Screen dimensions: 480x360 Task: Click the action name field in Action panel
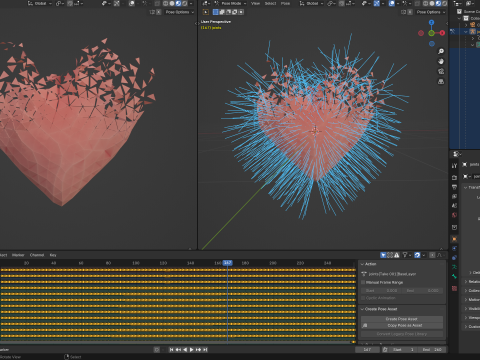pyautogui.click(x=392, y=274)
